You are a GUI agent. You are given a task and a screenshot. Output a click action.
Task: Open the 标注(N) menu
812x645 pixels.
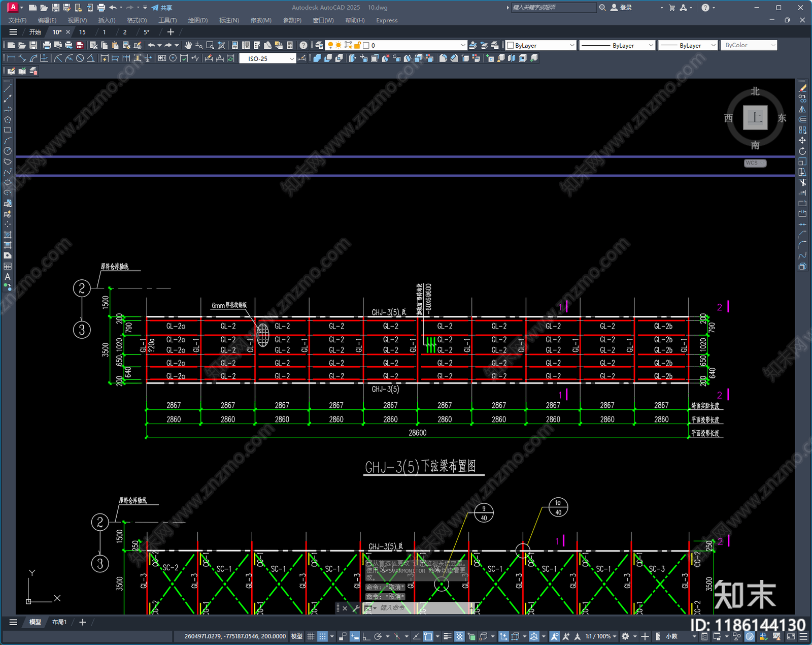click(x=229, y=20)
